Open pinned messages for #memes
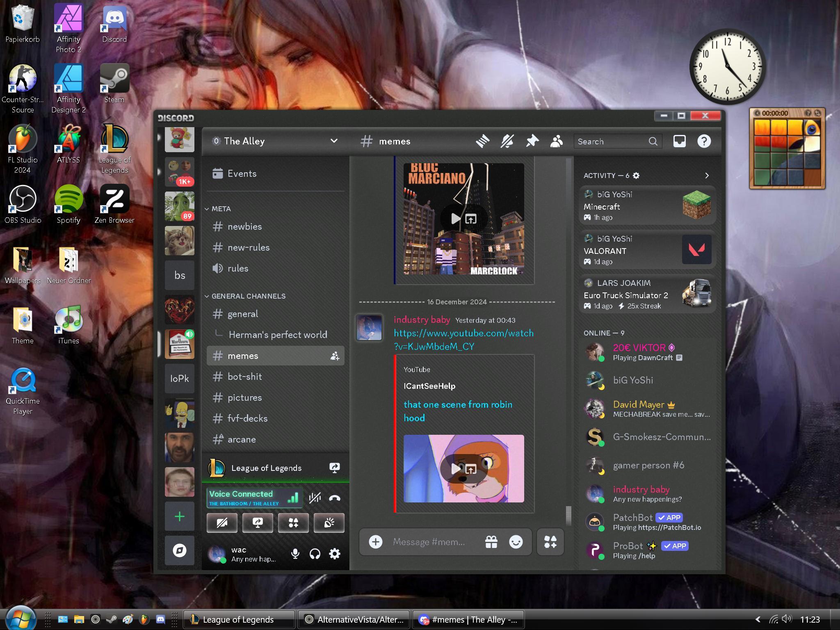This screenshot has width=840, height=630. pos(532,141)
